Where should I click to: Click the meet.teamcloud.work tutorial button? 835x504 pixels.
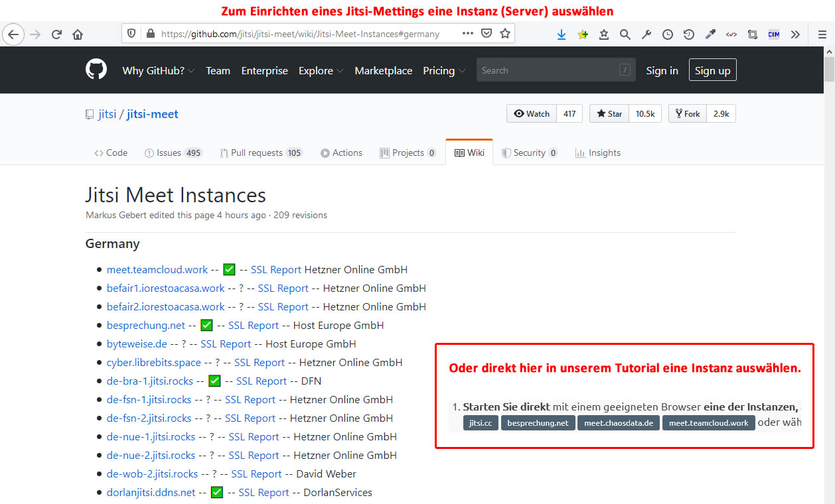709,423
